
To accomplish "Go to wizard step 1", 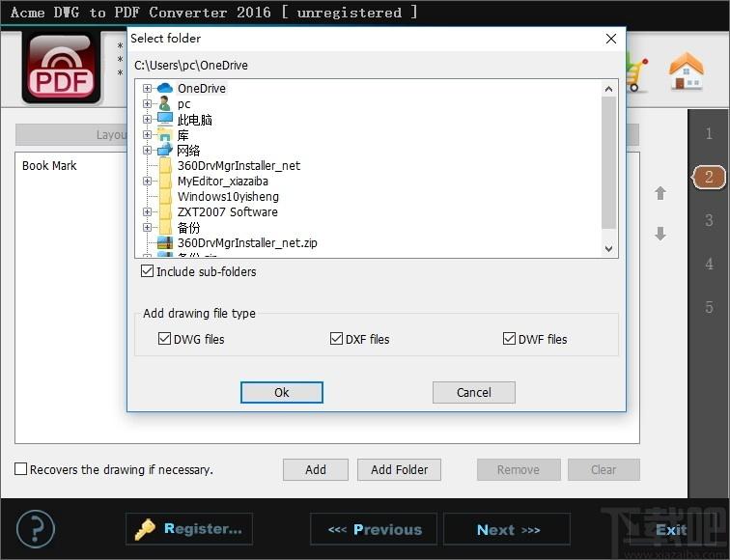I will click(x=709, y=133).
